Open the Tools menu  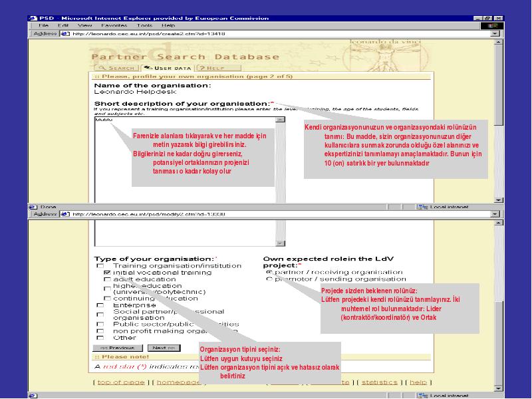144,25
